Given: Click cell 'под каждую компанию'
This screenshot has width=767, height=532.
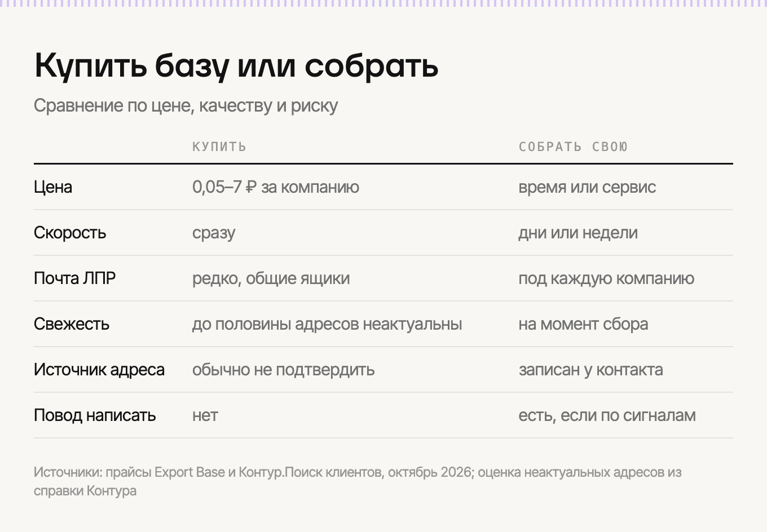Looking at the screenshot, I should [x=606, y=278].
